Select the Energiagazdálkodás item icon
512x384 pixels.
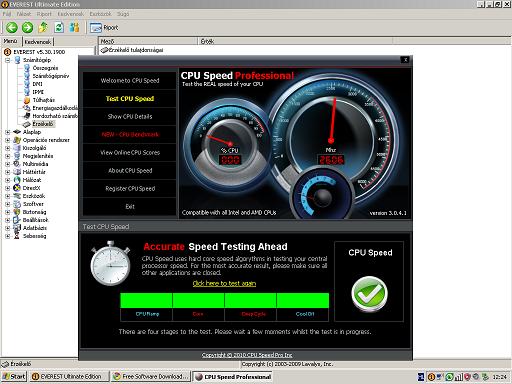(27, 108)
